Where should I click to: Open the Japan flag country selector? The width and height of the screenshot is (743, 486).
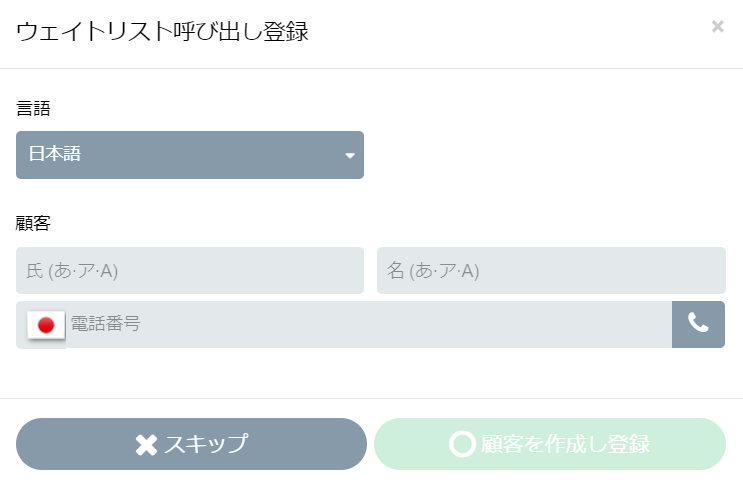point(46,325)
